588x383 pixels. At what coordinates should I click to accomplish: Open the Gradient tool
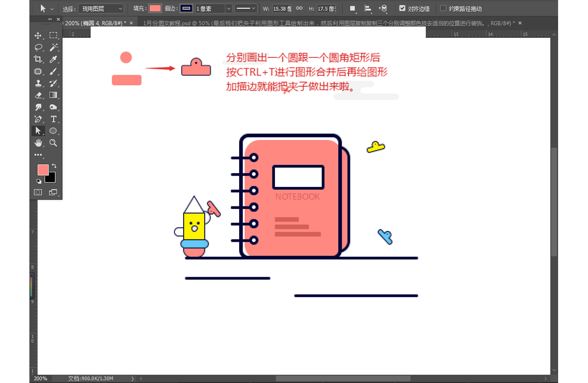click(x=53, y=95)
